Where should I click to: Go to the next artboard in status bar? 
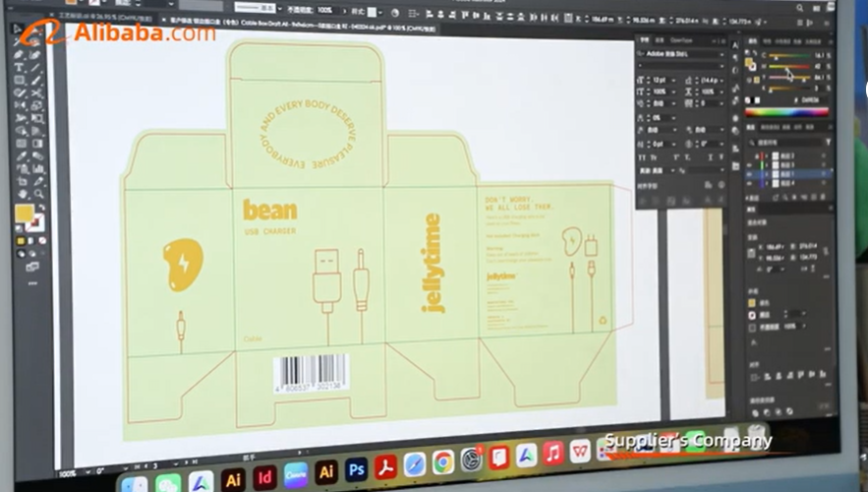click(186, 462)
